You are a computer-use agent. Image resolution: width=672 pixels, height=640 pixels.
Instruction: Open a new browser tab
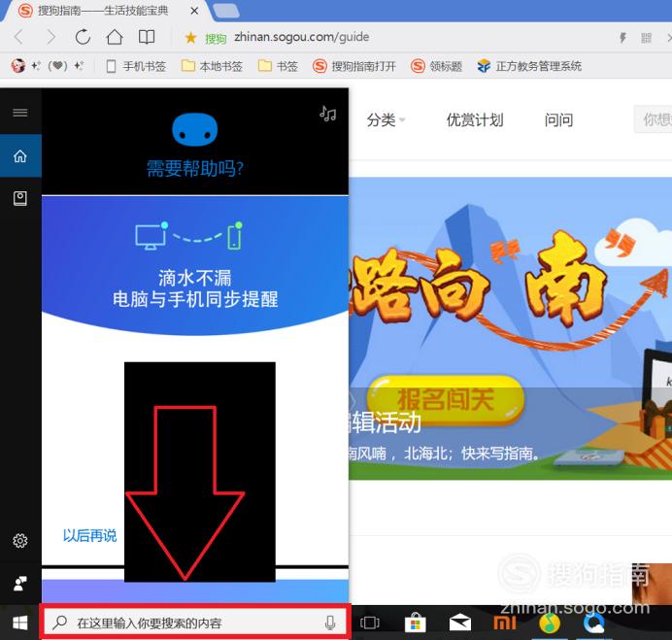226,11
